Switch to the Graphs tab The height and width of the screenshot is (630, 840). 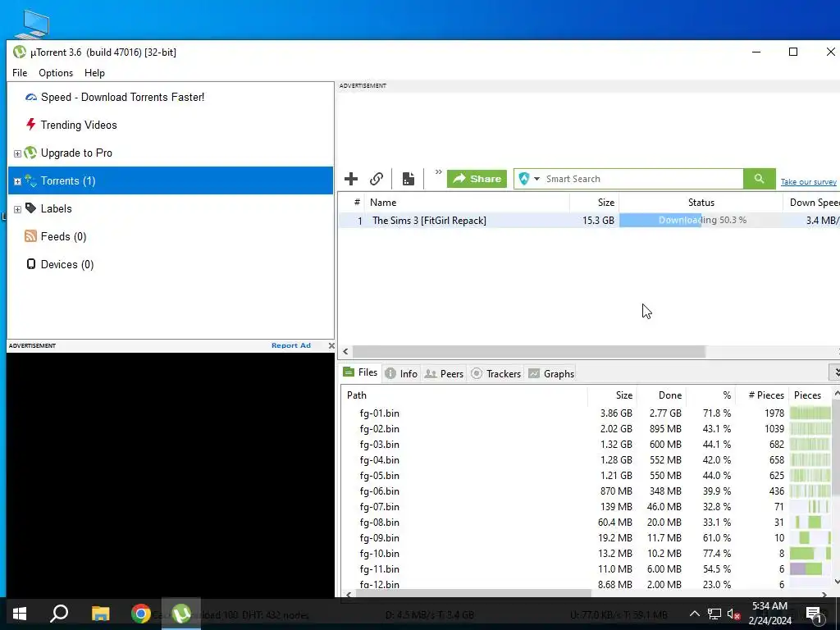pos(551,374)
